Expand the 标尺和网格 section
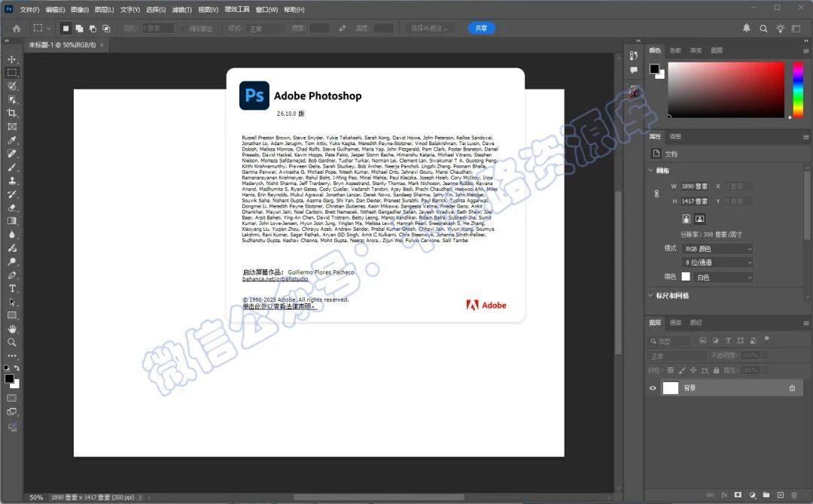The image size is (813, 504). coord(650,295)
